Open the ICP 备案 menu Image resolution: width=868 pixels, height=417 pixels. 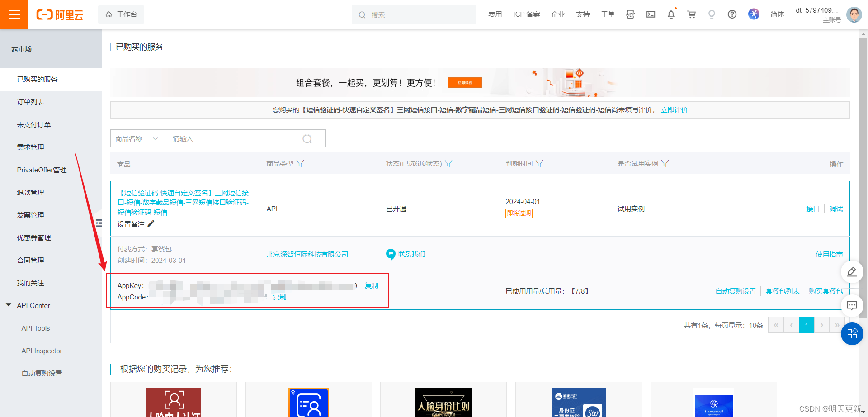tap(527, 14)
